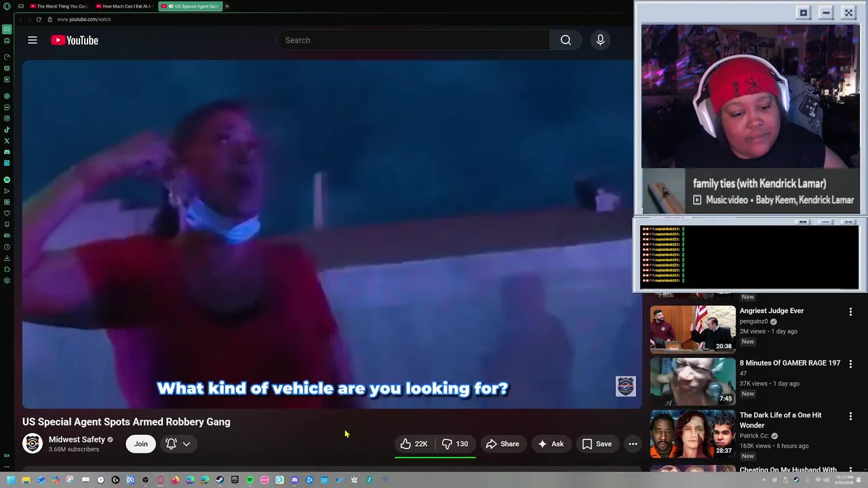Screen dimensions: 868x488
Task: Open options menu for GAMER RAGE 197
Action: (x=850, y=364)
